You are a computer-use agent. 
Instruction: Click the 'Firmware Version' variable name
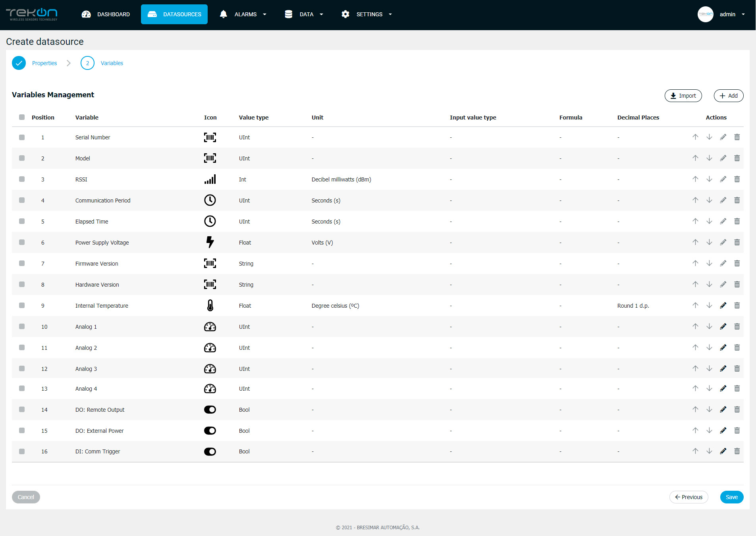[97, 264]
